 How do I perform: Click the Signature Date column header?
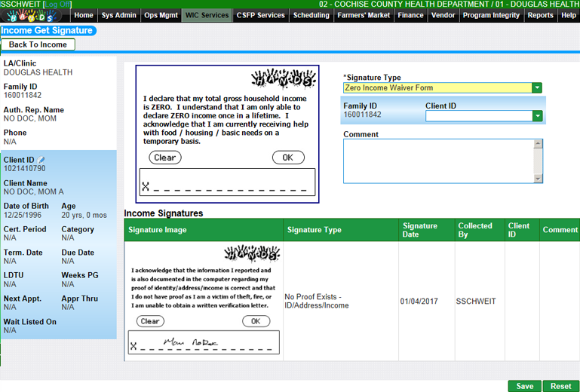point(420,230)
